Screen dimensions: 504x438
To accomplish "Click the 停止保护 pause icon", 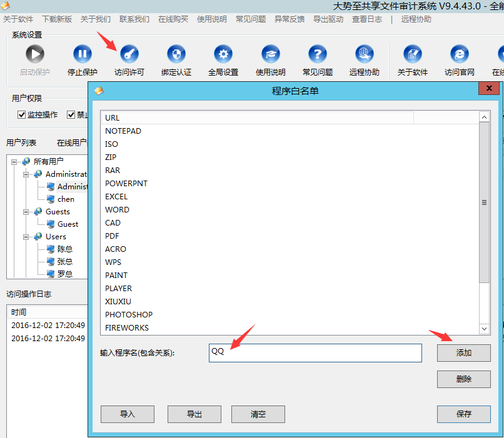I will point(82,54).
